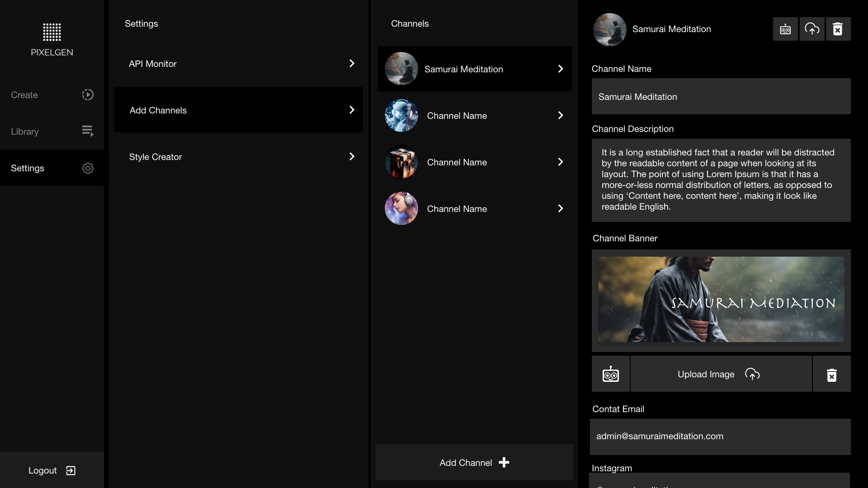The image size is (868, 488).
Task: Click the delete trash icon in channel header
Action: click(838, 29)
